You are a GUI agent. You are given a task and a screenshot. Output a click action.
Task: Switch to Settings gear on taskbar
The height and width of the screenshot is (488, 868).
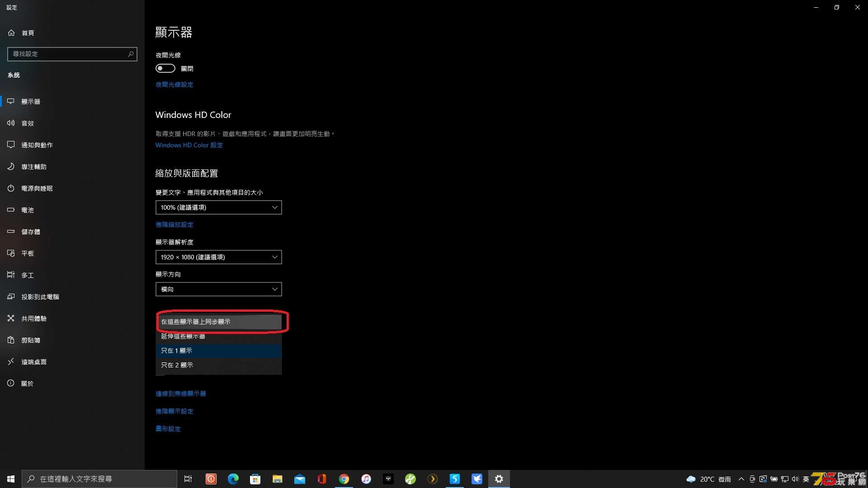click(x=499, y=479)
